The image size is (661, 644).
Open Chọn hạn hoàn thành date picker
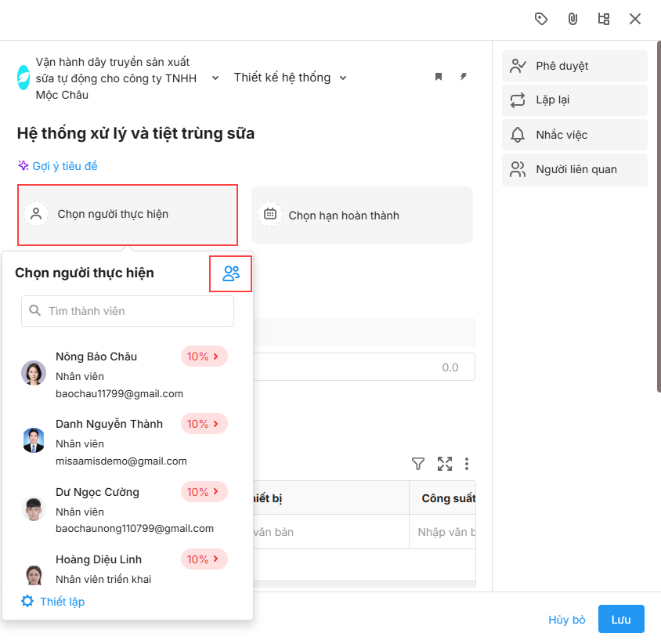click(362, 215)
